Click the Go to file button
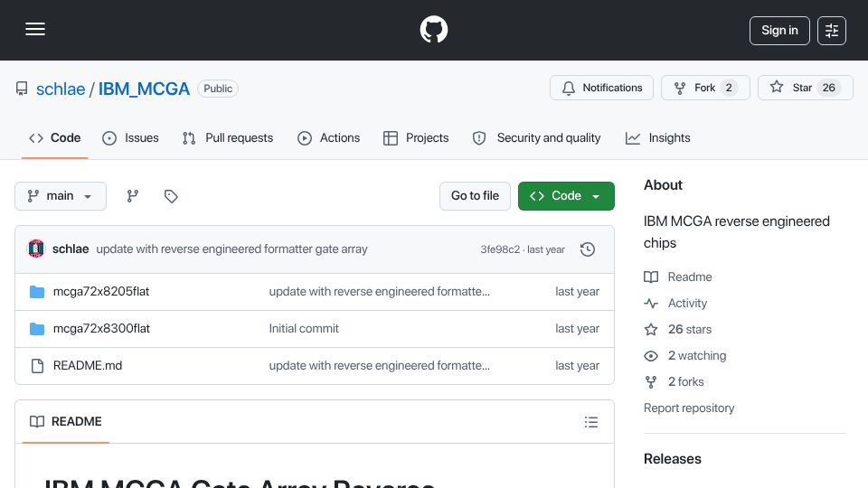Screen dimensions: 868x488 click(x=475, y=196)
